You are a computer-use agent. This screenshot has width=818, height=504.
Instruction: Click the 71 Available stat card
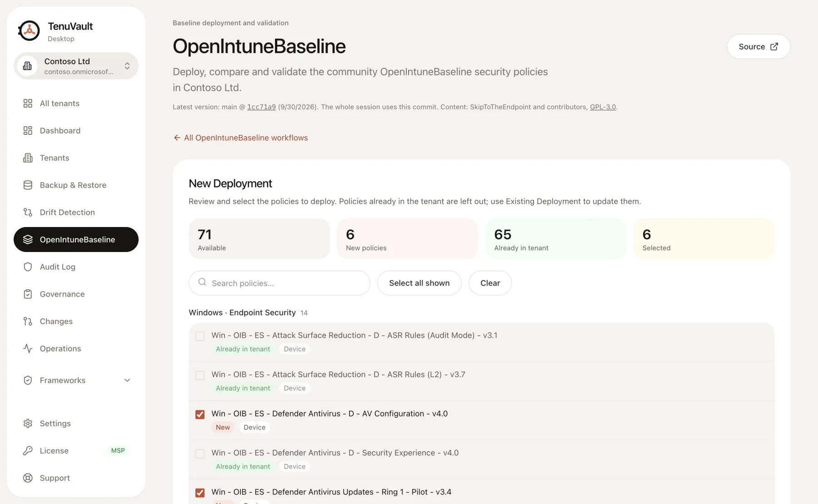259,239
